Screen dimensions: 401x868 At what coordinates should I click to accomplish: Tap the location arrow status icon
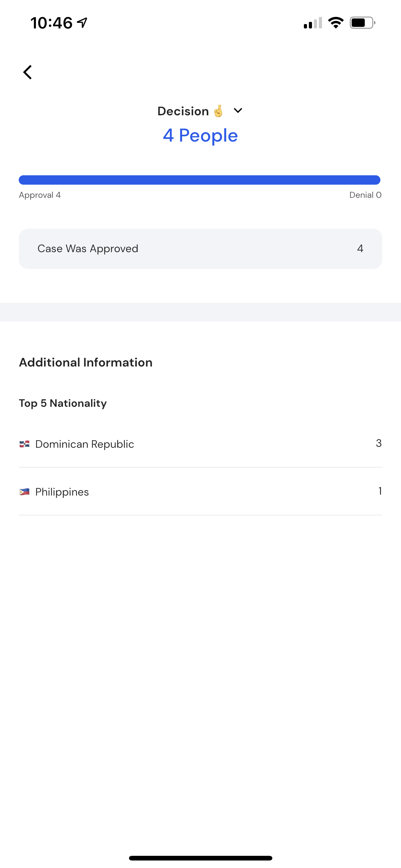click(82, 22)
